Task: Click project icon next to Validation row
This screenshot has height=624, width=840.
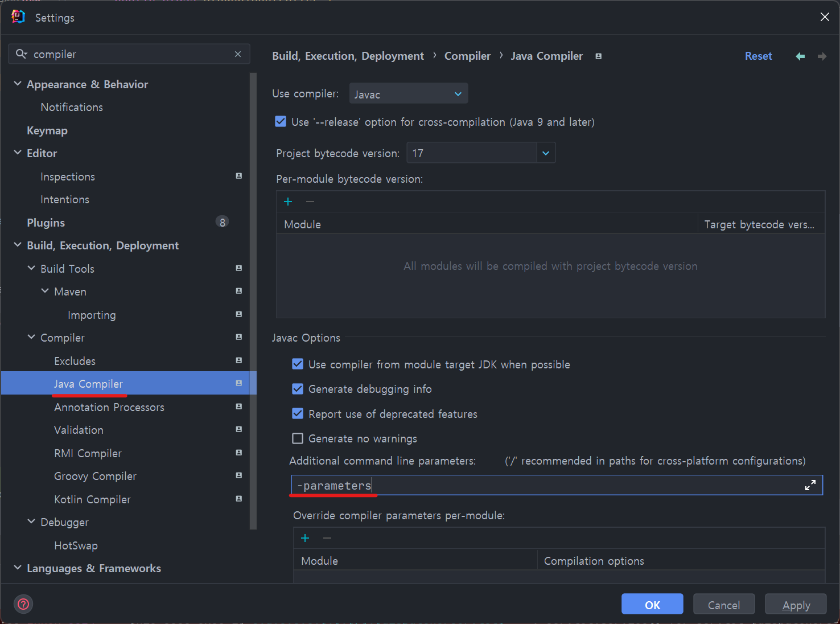Action: [x=239, y=429]
